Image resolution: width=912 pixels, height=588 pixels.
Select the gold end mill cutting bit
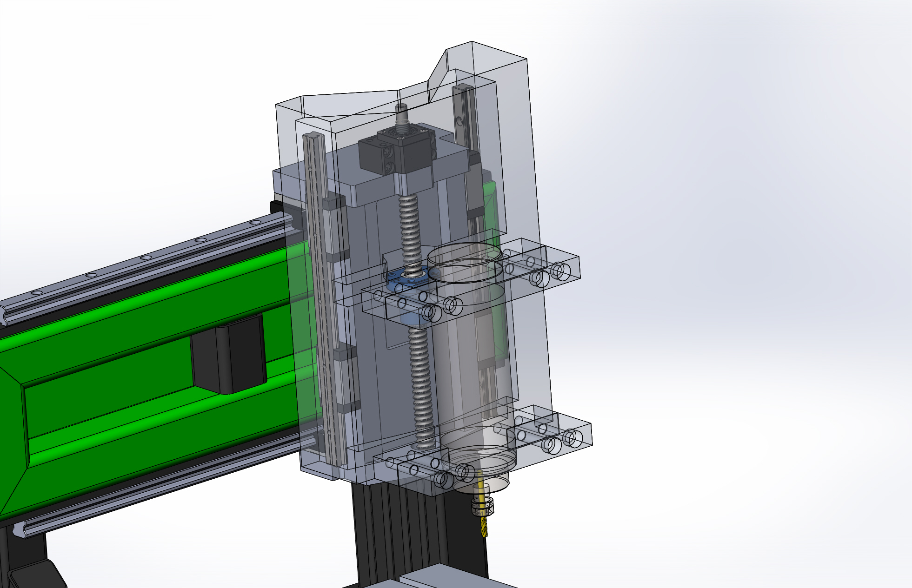tap(484, 526)
